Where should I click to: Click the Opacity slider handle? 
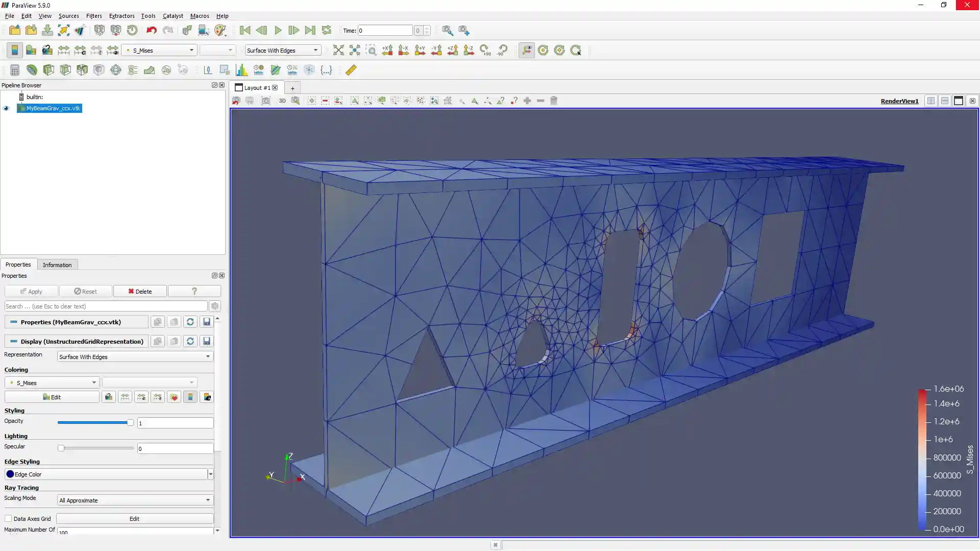[130, 423]
